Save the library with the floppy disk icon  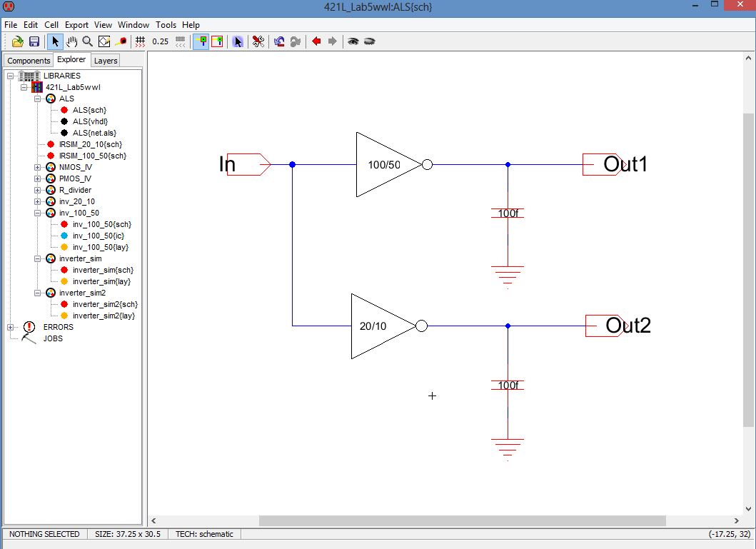[34, 41]
